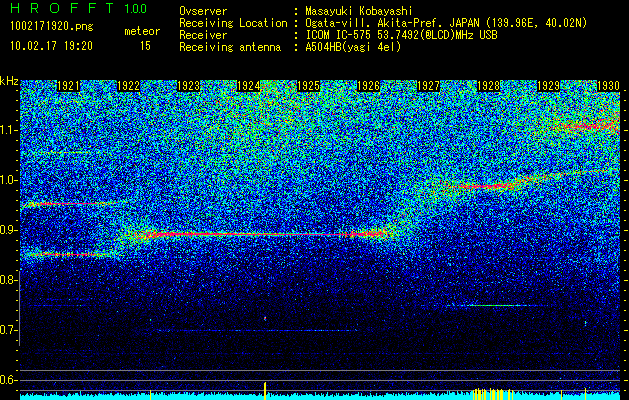Click the kHz axis unit label
629x400 pixels.
9,81
